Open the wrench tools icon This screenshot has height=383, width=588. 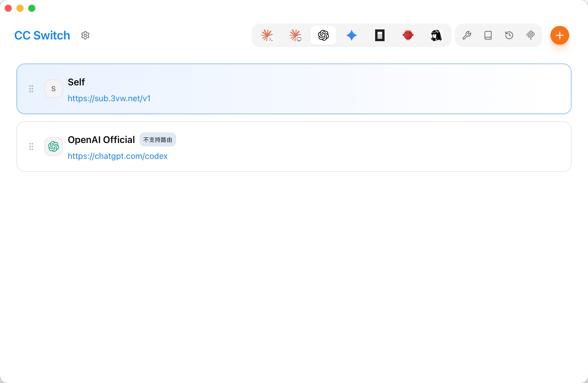(467, 35)
